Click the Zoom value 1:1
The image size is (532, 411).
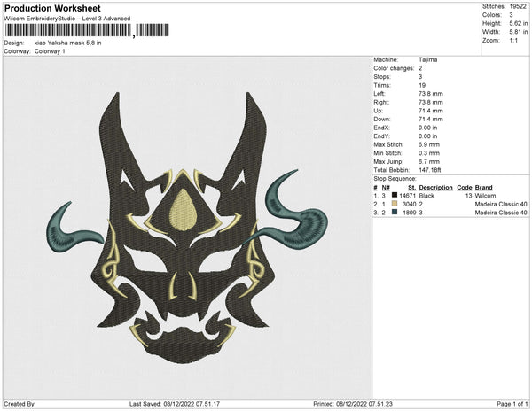[x=513, y=41]
